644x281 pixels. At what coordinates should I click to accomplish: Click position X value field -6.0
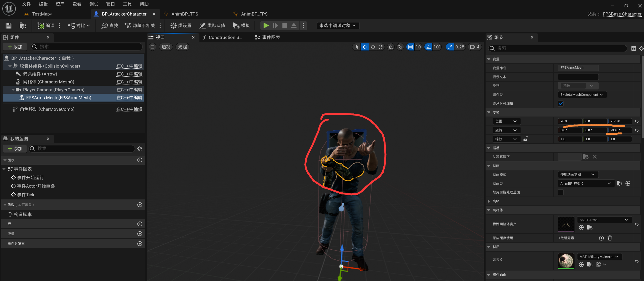570,121
